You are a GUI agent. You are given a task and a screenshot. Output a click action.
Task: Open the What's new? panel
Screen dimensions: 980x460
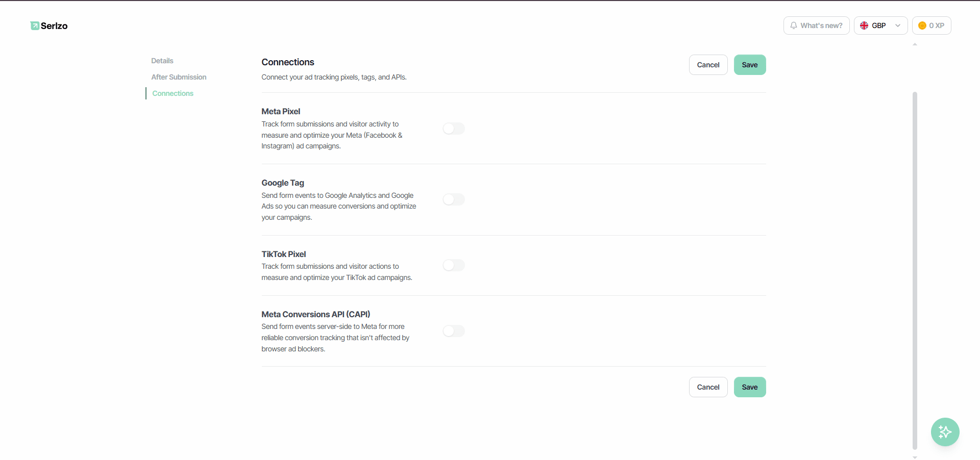pos(816,25)
